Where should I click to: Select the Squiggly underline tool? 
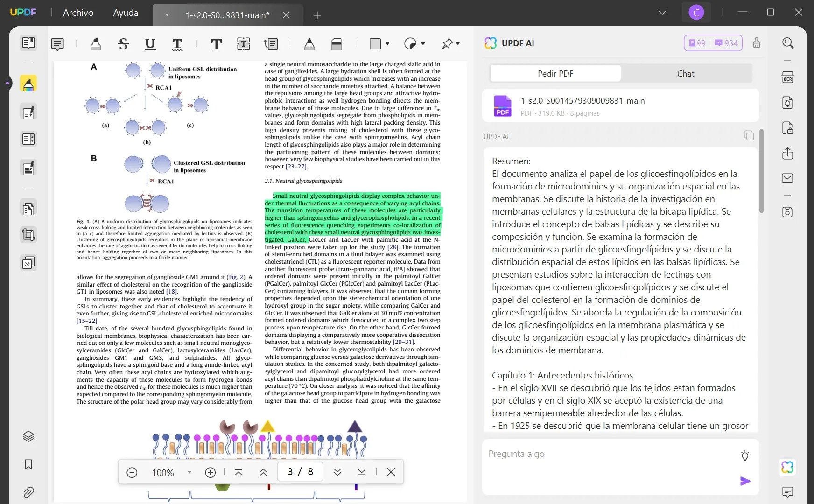tap(177, 44)
